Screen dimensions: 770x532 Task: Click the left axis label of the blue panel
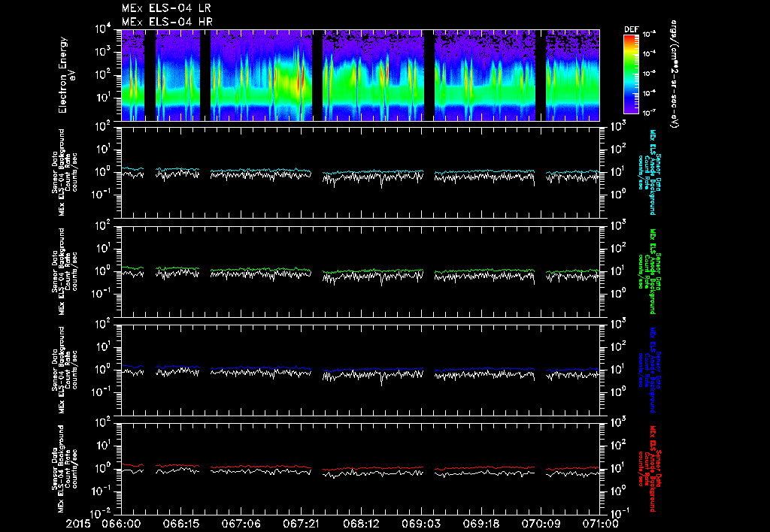coord(65,370)
